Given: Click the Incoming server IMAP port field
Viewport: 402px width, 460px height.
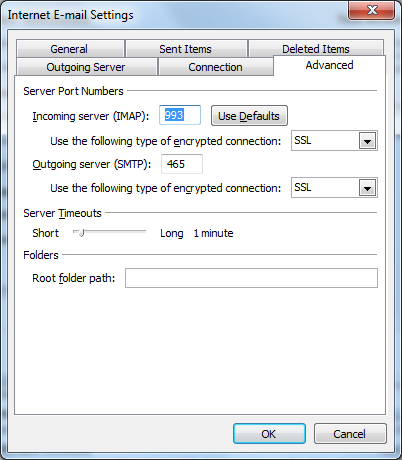Looking at the screenshot, I should click(x=180, y=115).
